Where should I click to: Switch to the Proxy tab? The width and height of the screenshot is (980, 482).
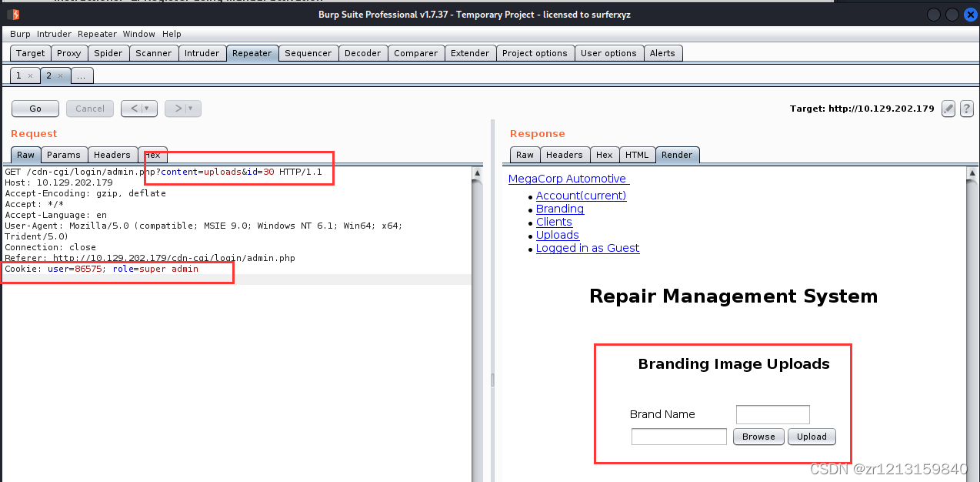68,53
